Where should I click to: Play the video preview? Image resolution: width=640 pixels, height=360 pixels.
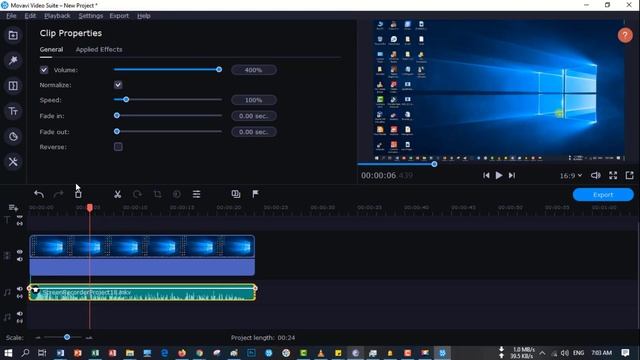pos(499,176)
